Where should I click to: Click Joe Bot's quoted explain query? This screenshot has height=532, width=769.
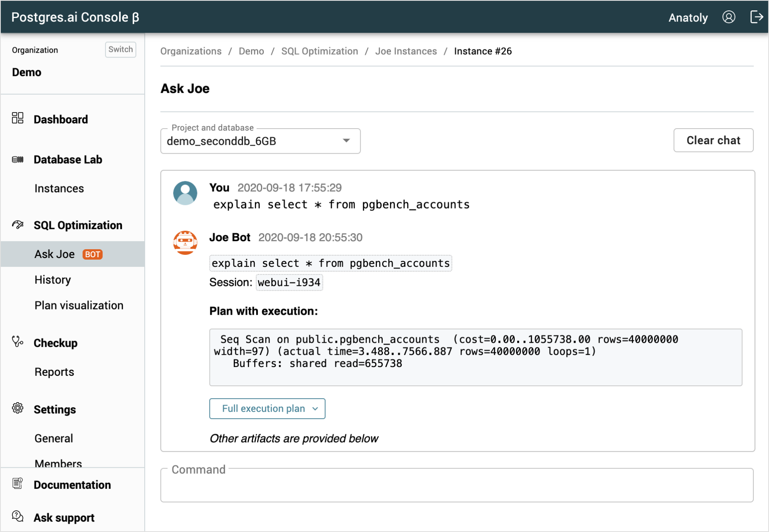pyautogui.click(x=331, y=263)
